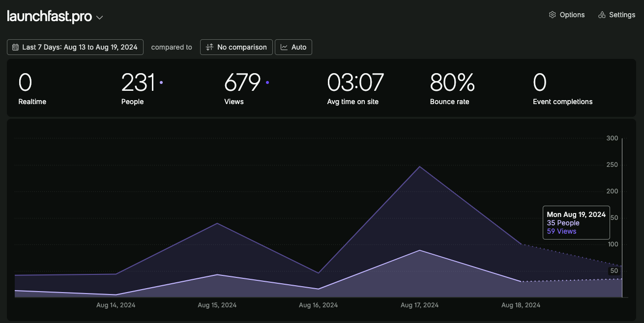The image size is (644, 323).
Task: Click the Aug 17, 2024 peak on chart
Action: tap(420, 167)
